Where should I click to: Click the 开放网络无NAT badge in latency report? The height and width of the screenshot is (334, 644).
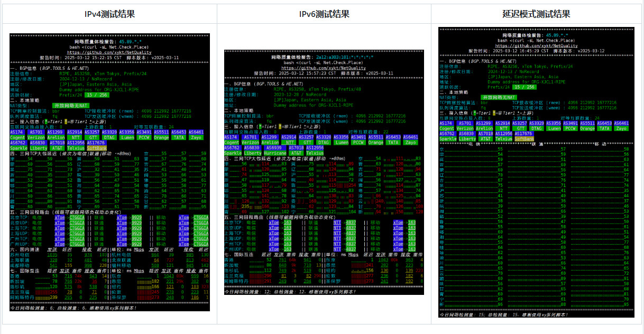498,97
